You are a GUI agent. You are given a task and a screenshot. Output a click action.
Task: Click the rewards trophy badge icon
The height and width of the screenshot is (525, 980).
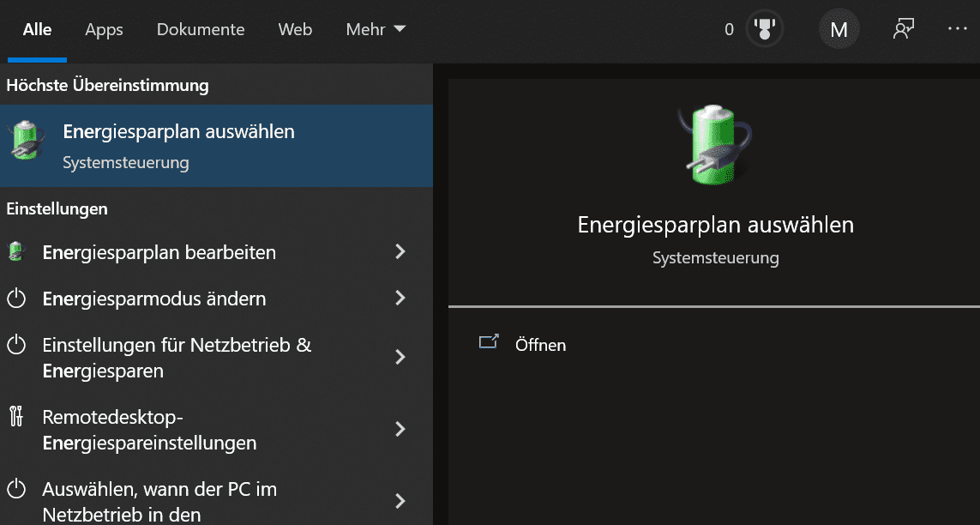762,30
